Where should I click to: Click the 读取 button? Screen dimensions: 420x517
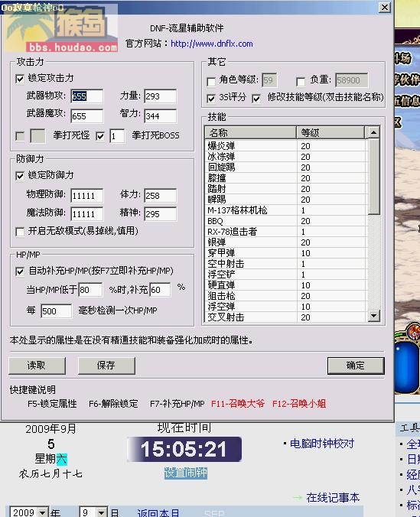pos(37,366)
